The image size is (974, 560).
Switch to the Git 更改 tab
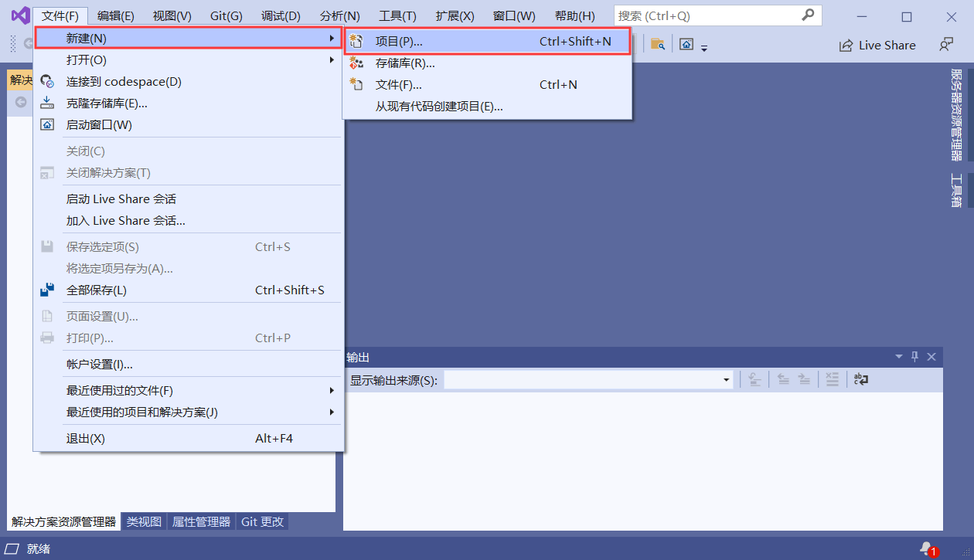pos(262,521)
